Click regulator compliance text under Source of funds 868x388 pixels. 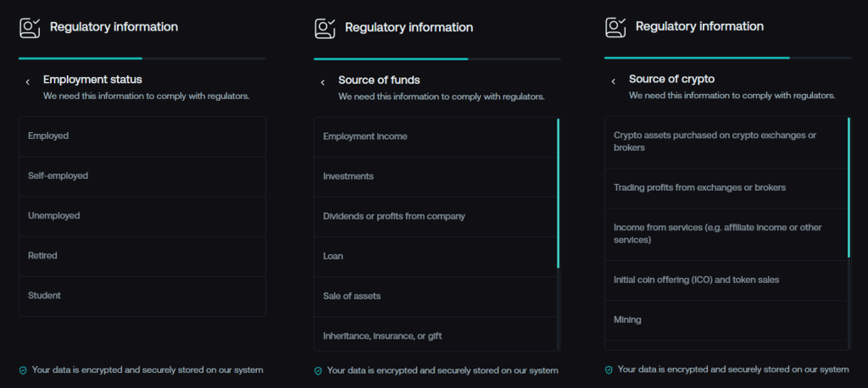coord(442,97)
